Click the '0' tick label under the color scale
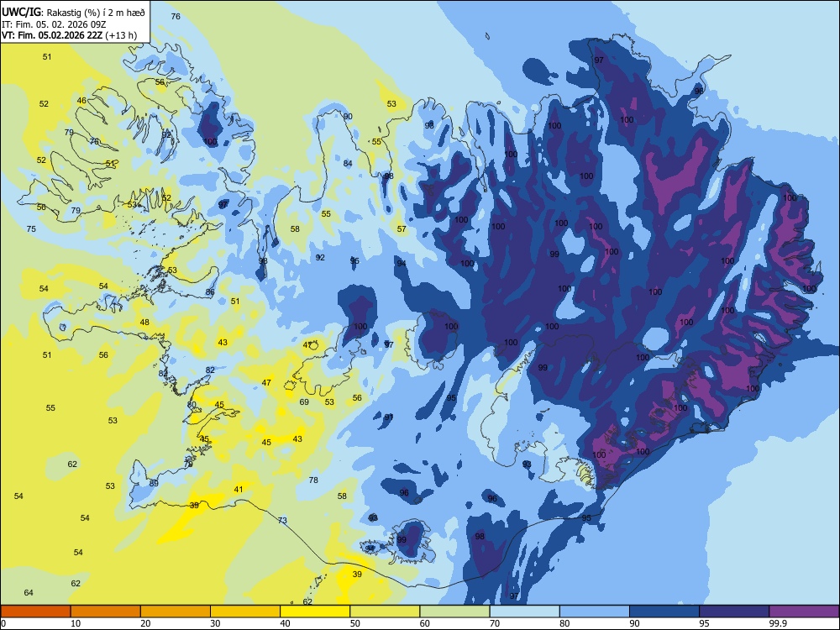 [3, 623]
